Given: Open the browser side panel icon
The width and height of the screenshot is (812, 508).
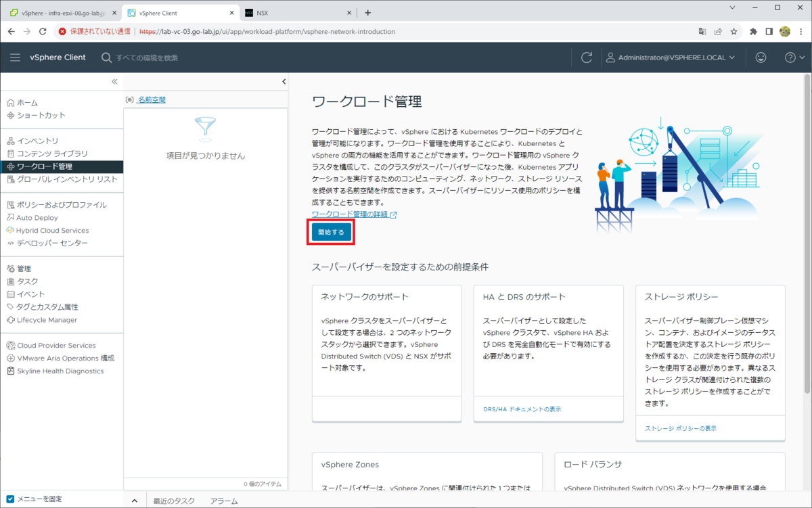Looking at the screenshot, I should tap(769, 31).
